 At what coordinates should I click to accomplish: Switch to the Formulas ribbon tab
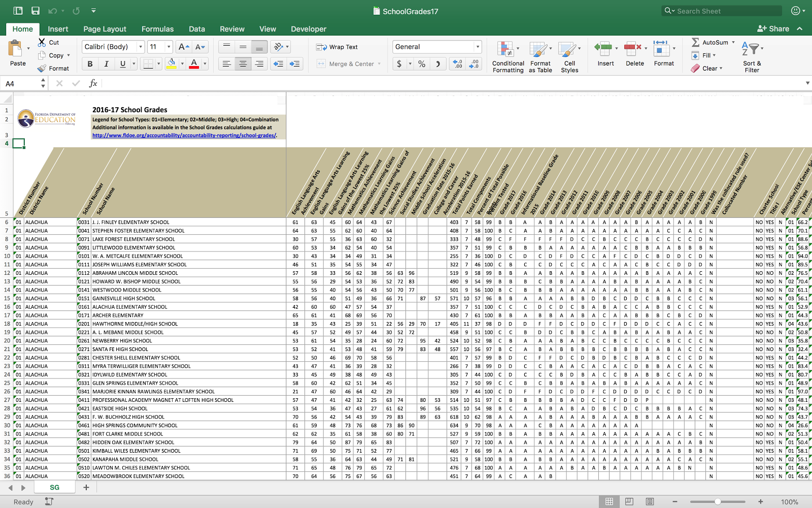pos(157,29)
